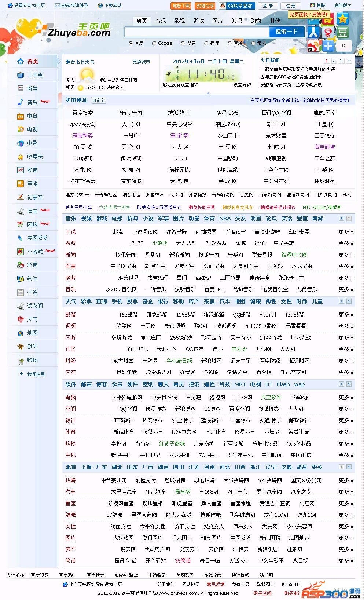Expand the 高级版 version dropdown
Screen dimensions: 364x600
(x=342, y=6)
